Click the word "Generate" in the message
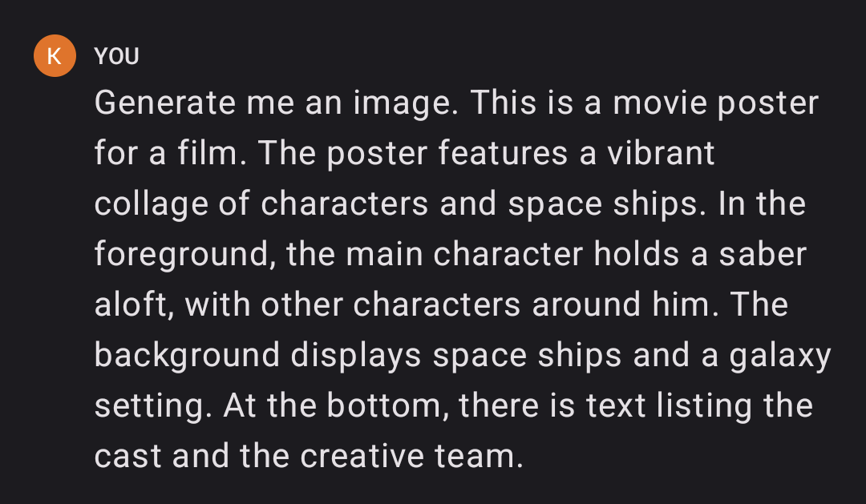The width and height of the screenshot is (866, 504). coord(165,103)
